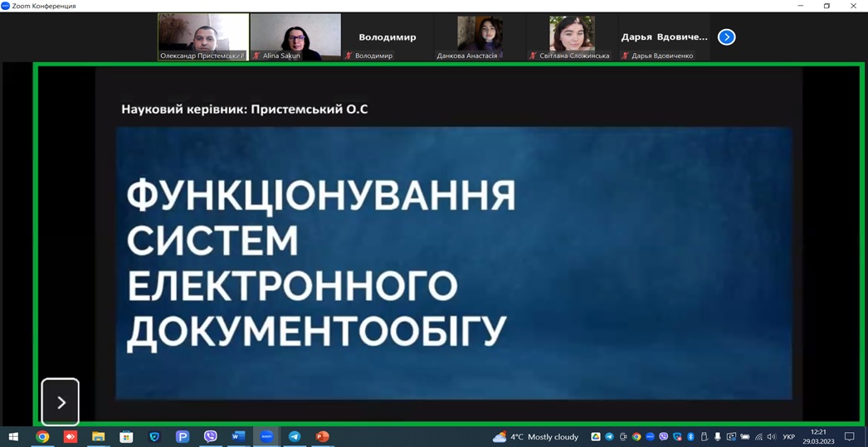Open Microsoft Store from taskbar
The height and width of the screenshot is (447, 868).
pyautogui.click(x=126, y=436)
